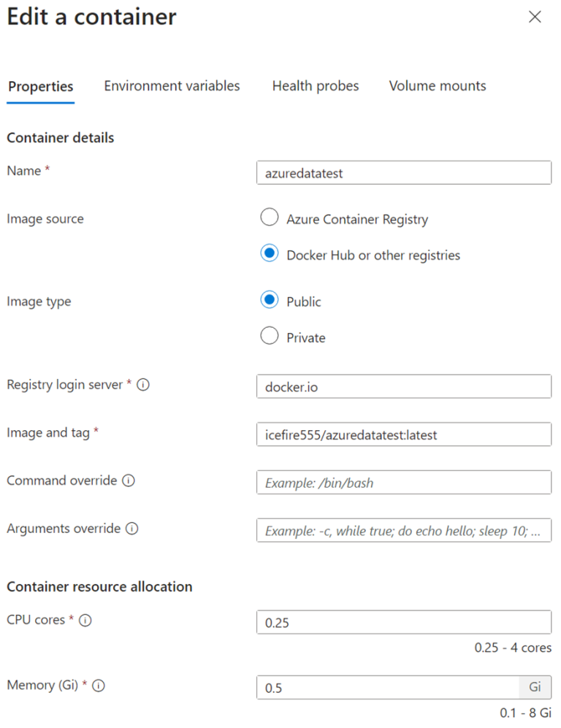Image resolution: width=561 pixels, height=728 pixels.
Task: Click the Gi unit label on Memory field
Action: pos(535,687)
